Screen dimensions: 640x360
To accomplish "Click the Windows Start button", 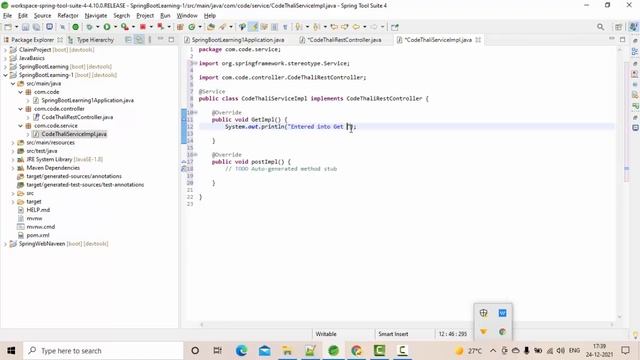I will (x=11, y=351).
